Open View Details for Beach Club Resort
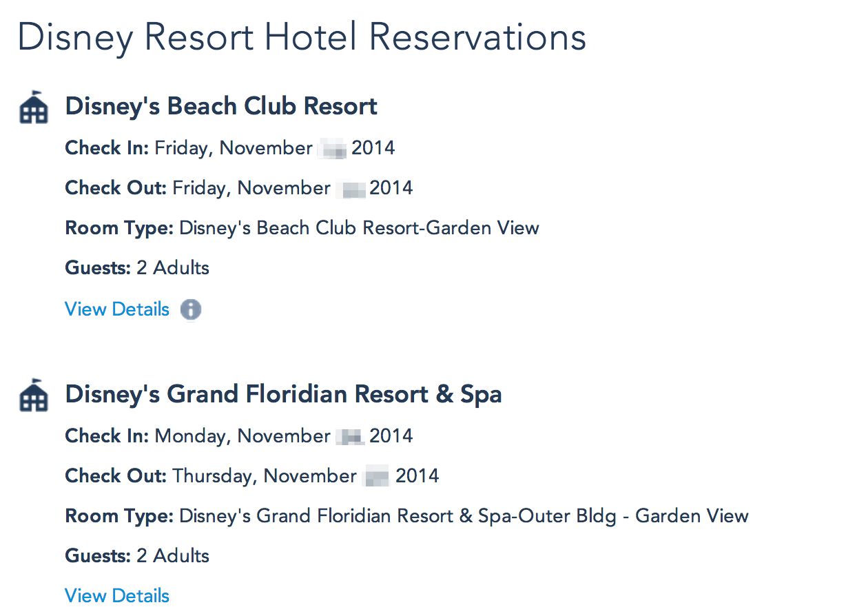 coord(117,309)
